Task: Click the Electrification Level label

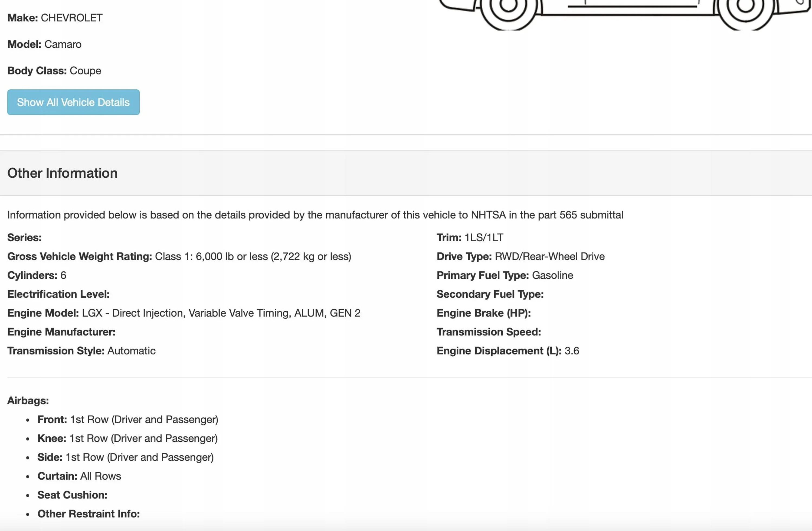Action: point(58,294)
